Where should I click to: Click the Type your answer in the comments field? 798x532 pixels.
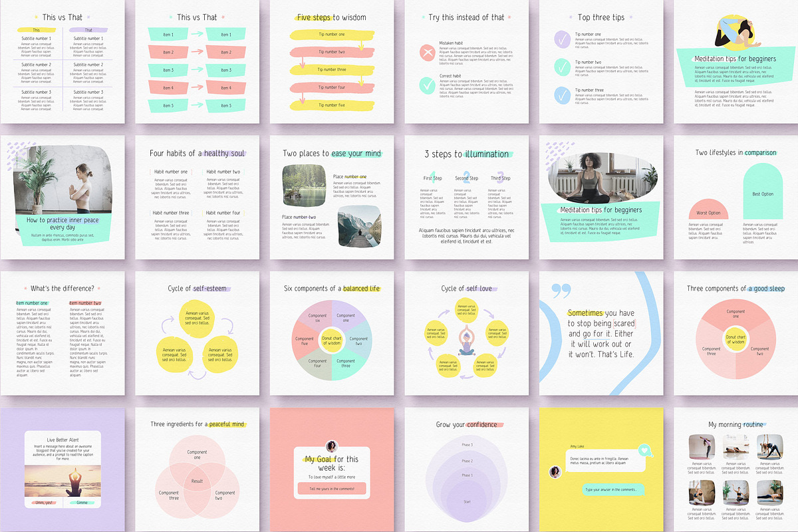[613, 490]
